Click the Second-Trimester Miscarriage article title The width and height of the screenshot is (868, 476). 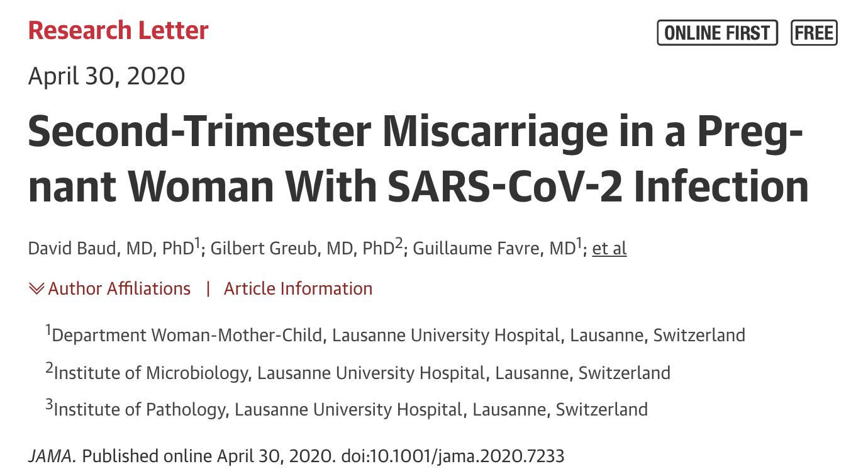pyautogui.click(x=418, y=160)
